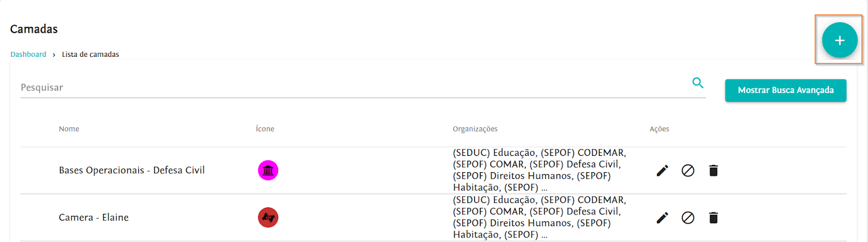
Task: Click the red Camera - Elaine layer icon
Action: tap(268, 218)
